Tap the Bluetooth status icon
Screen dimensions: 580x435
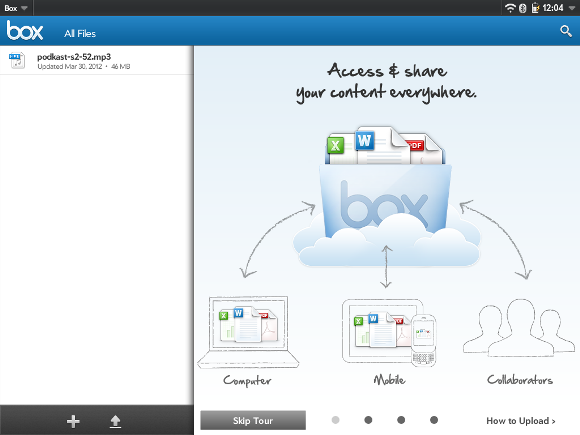click(523, 8)
